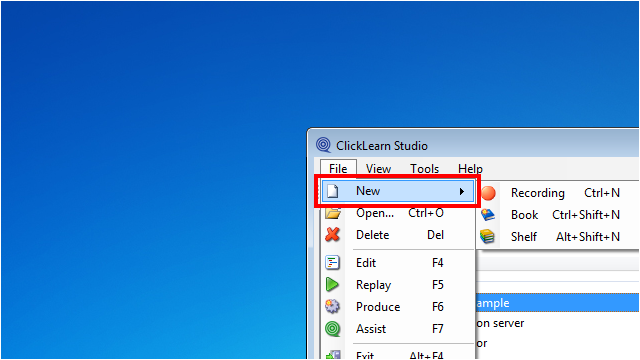Click the Produce gear icon
The image size is (640, 360).
332,307
